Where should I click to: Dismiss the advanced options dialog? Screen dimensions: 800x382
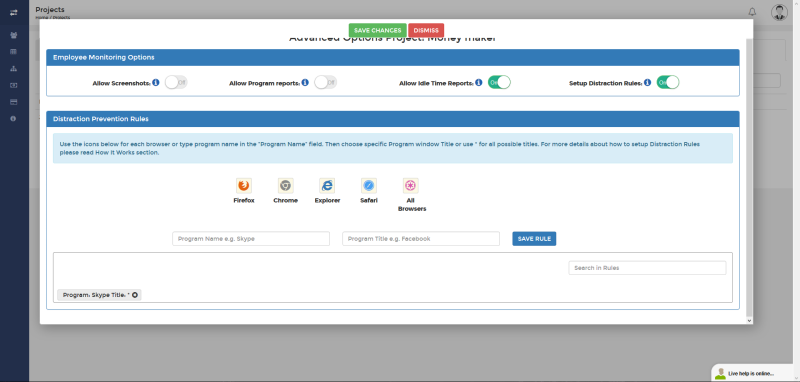pyautogui.click(x=426, y=31)
